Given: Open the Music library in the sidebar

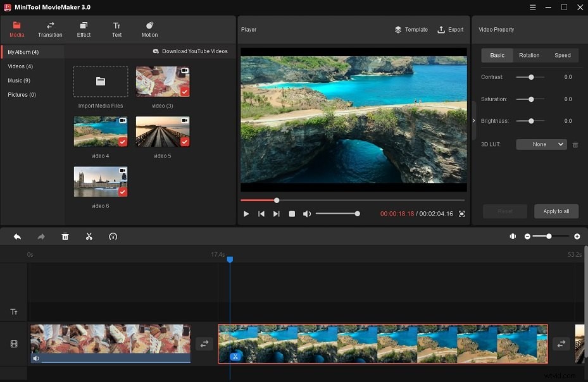Looking at the screenshot, I should [20, 80].
